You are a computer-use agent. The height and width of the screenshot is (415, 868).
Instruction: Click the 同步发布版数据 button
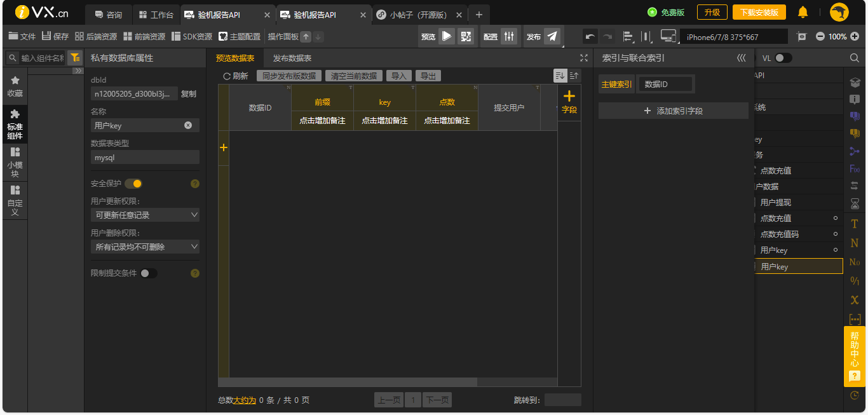tap(289, 76)
